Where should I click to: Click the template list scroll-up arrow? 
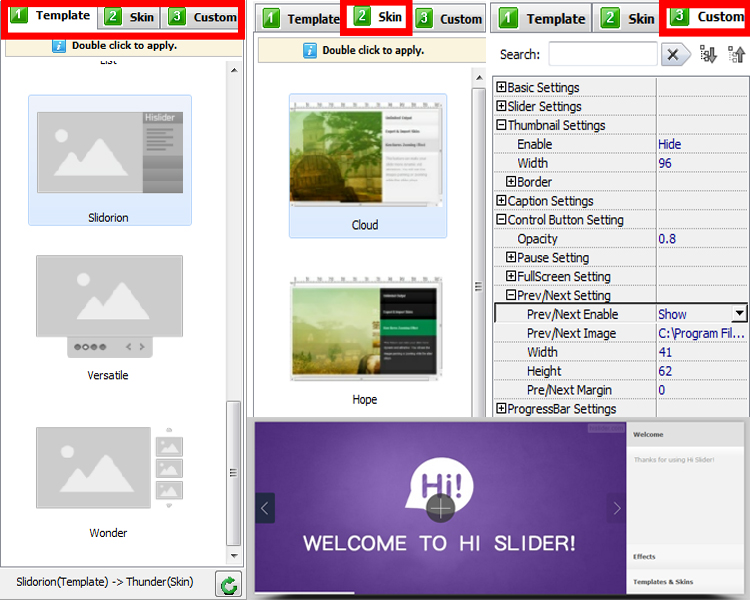coord(234,70)
